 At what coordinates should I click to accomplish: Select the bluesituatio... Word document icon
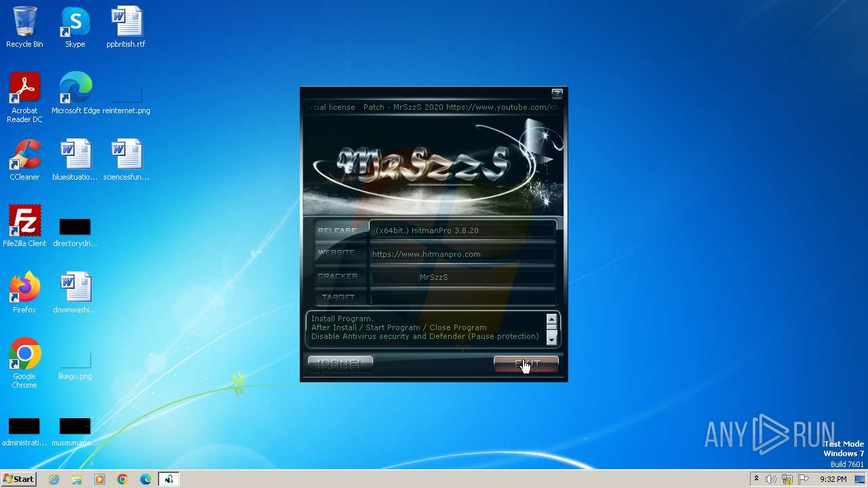75,160
